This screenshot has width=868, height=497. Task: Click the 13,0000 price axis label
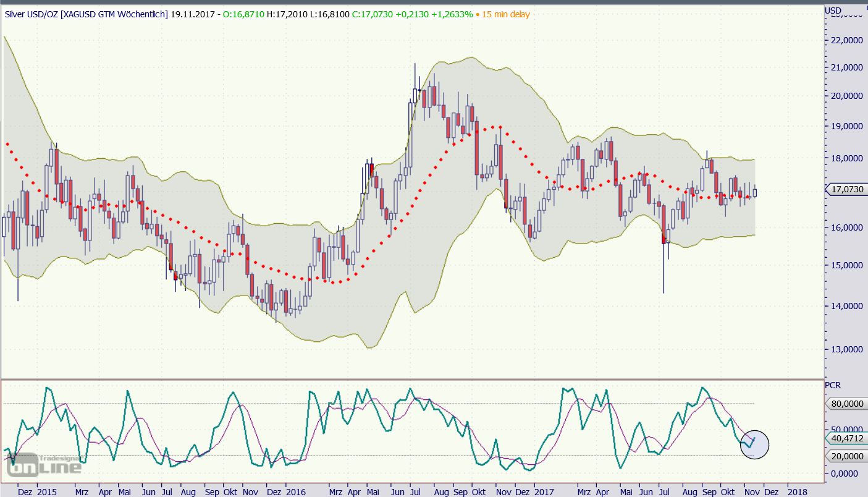click(x=848, y=349)
